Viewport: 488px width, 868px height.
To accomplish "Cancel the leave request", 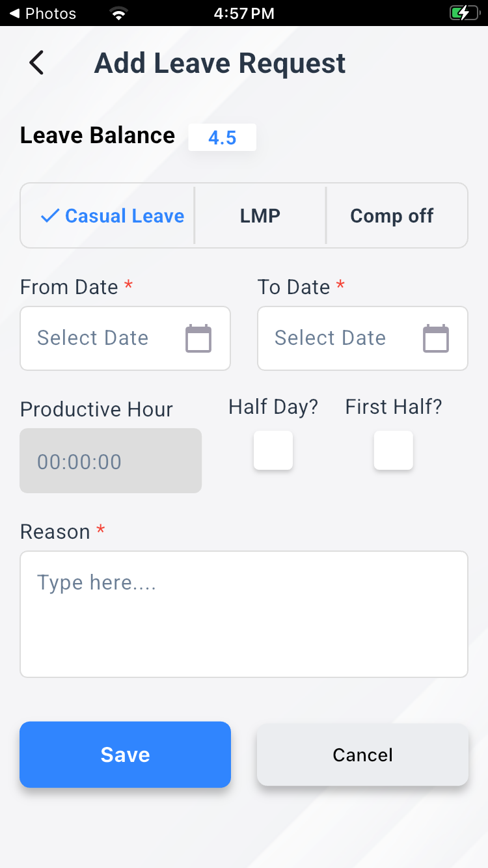I will pyautogui.click(x=362, y=755).
